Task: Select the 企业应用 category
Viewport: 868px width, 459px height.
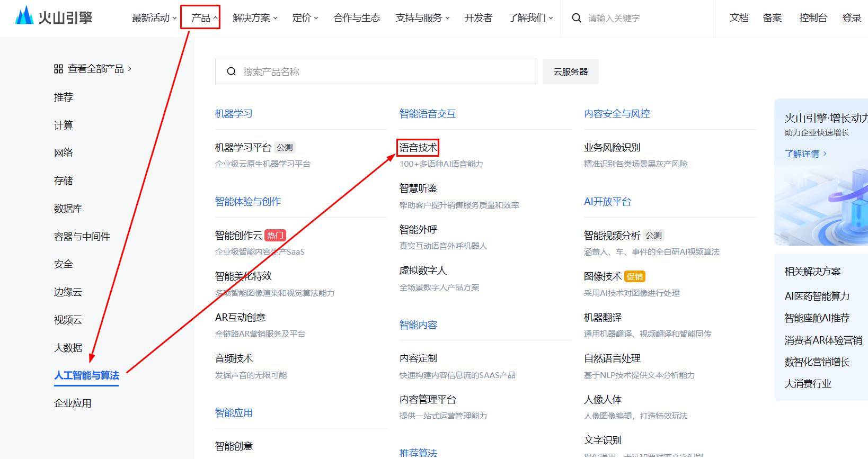Action: click(x=73, y=403)
